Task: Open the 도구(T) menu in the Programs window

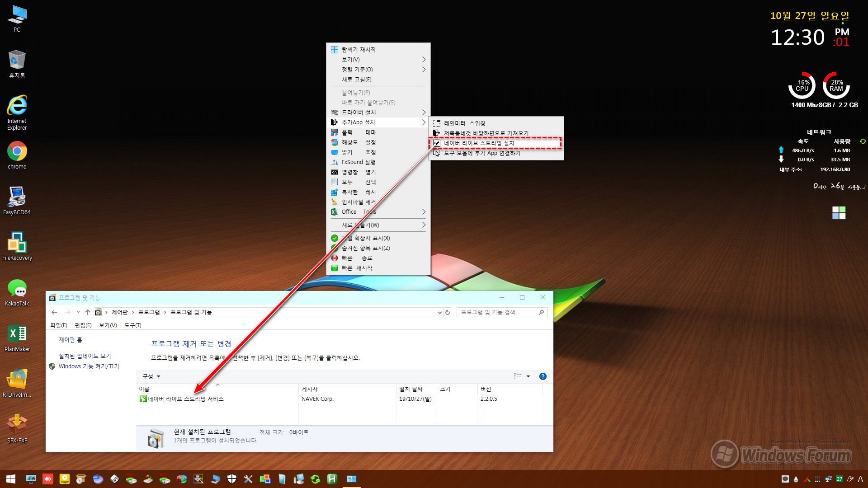Action: (x=133, y=325)
